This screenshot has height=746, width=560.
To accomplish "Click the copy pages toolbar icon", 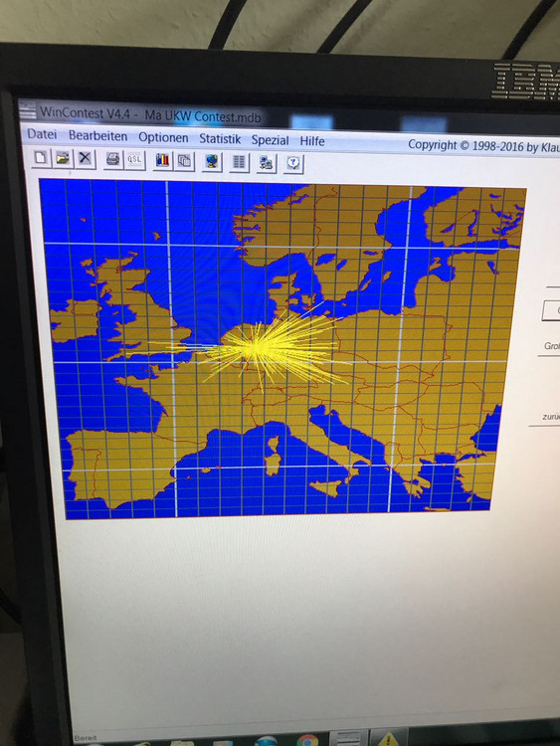I will coord(185,161).
